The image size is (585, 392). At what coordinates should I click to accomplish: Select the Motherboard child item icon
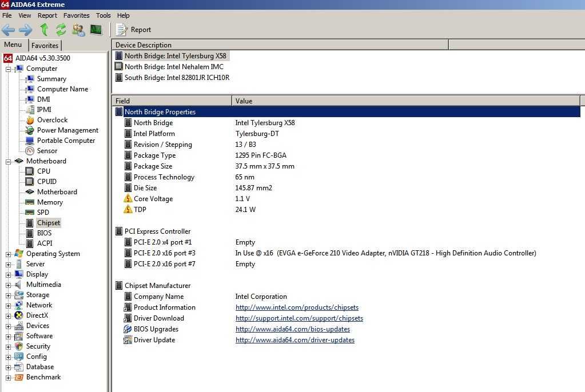point(30,191)
